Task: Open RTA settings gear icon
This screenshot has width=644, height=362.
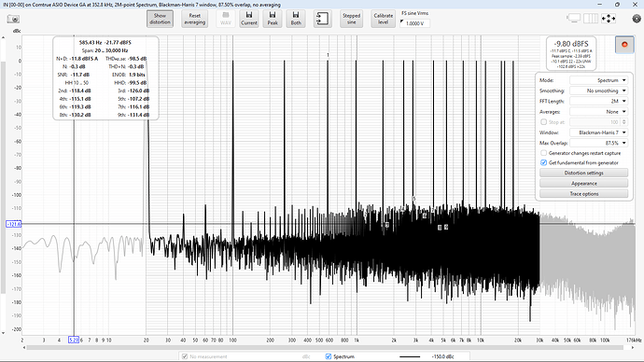Action: [637, 19]
